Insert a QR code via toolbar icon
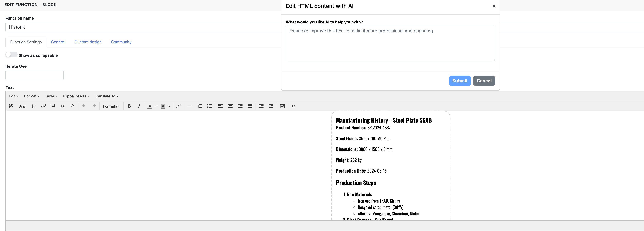 point(62,106)
